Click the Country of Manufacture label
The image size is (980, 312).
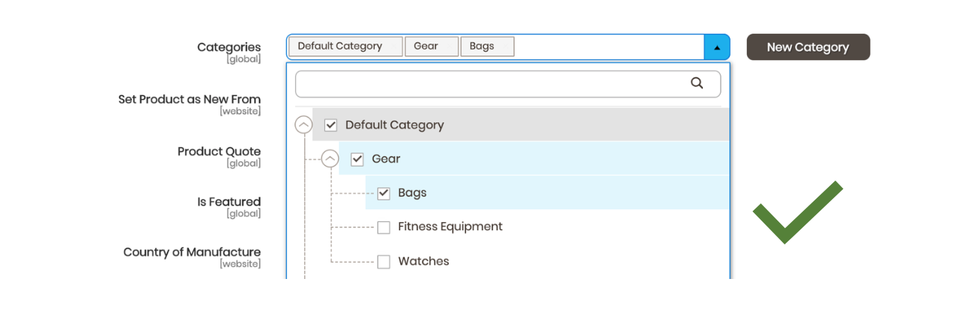click(x=192, y=252)
